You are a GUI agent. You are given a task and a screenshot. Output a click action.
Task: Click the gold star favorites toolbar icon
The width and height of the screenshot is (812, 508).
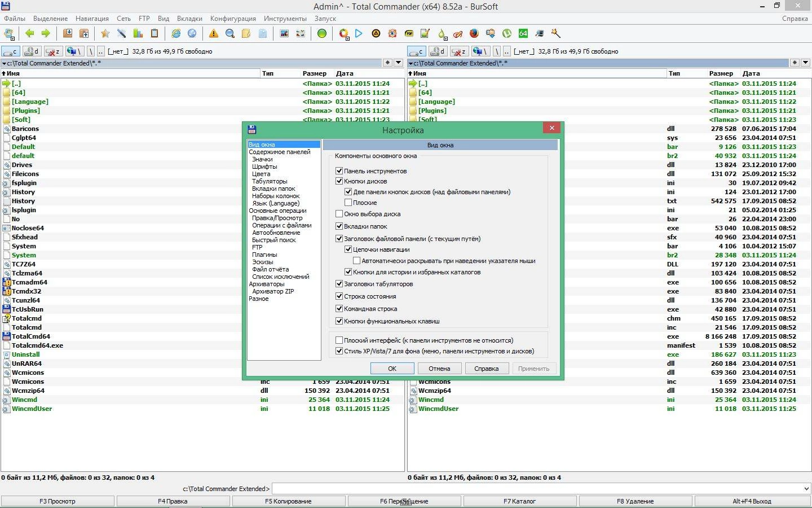coord(105,33)
